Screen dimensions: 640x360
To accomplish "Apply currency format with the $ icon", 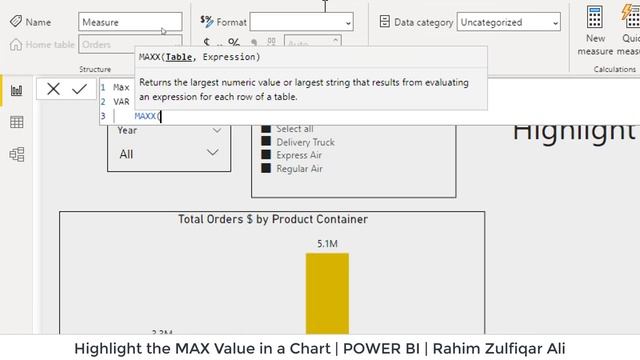I will (207, 42).
